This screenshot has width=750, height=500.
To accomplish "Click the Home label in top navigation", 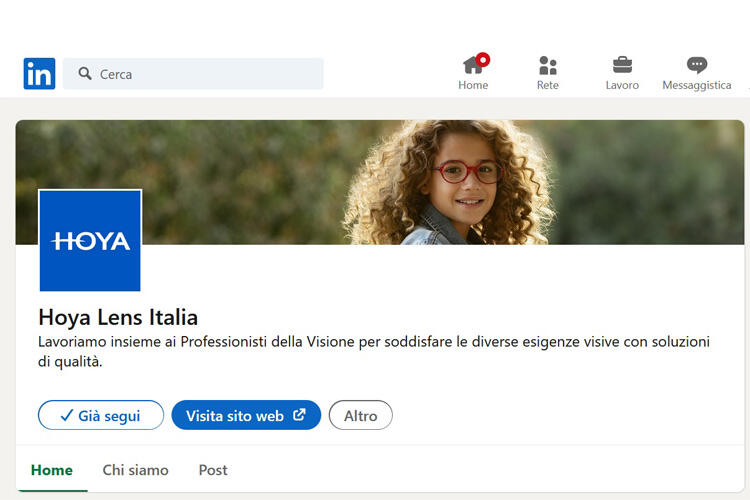I will pyautogui.click(x=473, y=85).
